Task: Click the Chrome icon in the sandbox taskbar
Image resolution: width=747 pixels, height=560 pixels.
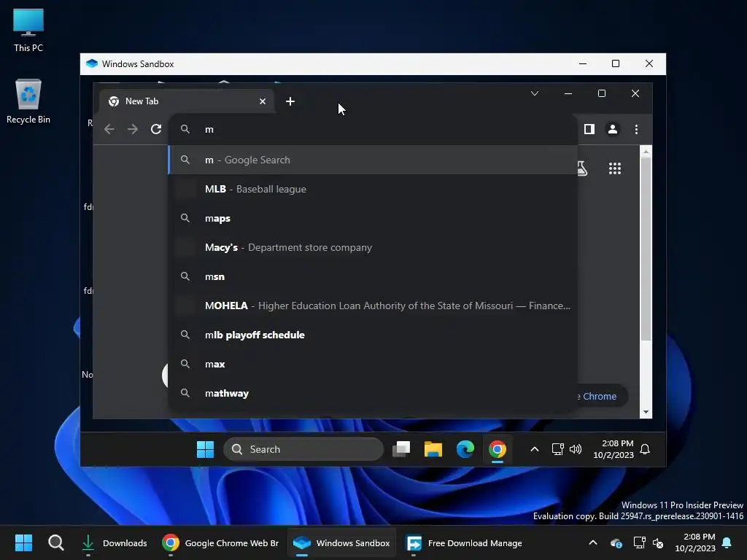Action: (497, 449)
